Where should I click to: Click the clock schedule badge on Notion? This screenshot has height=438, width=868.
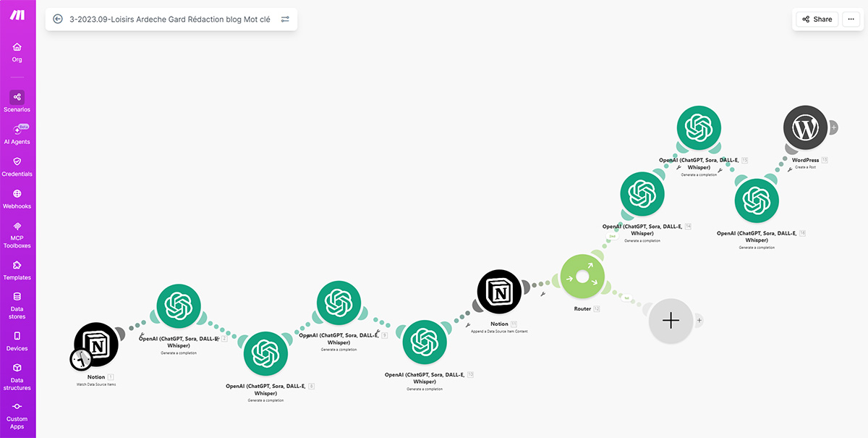[x=81, y=359]
